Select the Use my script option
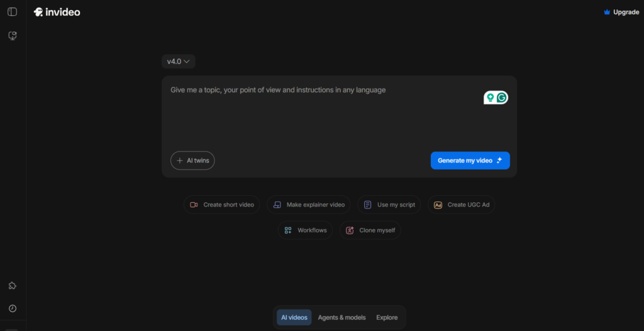This screenshot has height=331, width=644. 389,205
